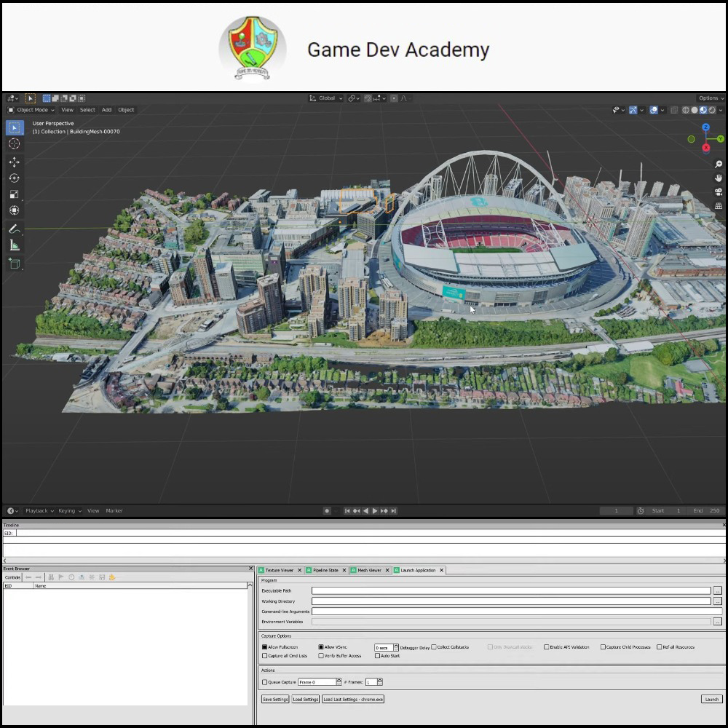Switch perspective/orthographic grid icon
The height and width of the screenshot is (728, 728).
coord(719,206)
